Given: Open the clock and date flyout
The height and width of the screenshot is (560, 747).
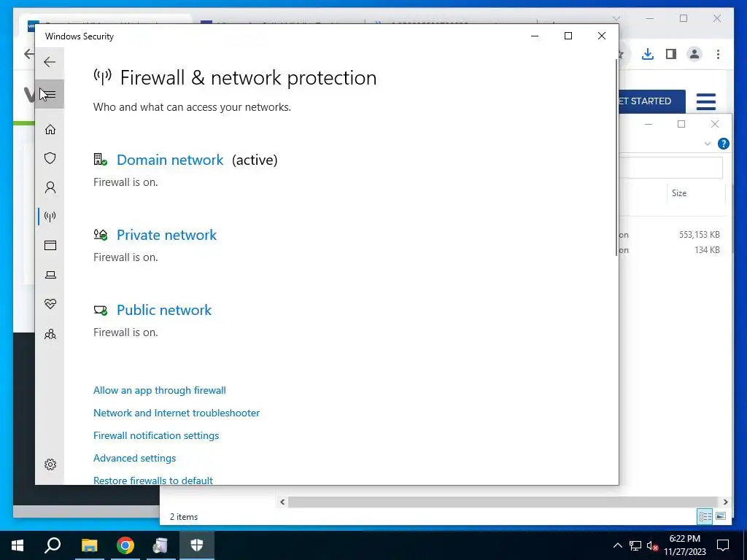Looking at the screenshot, I should (x=684, y=545).
